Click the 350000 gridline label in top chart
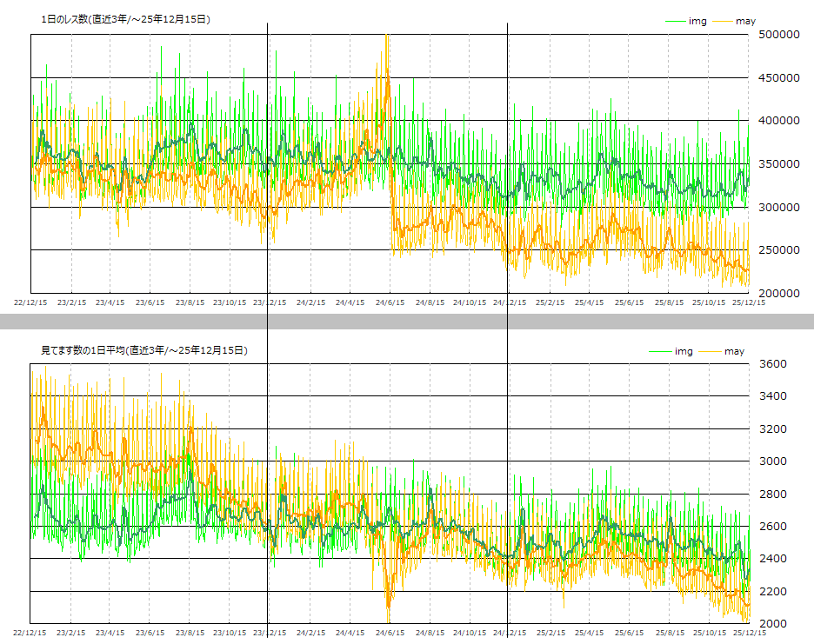Viewport: 814px width, 644px height. click(x=778, y=164)
